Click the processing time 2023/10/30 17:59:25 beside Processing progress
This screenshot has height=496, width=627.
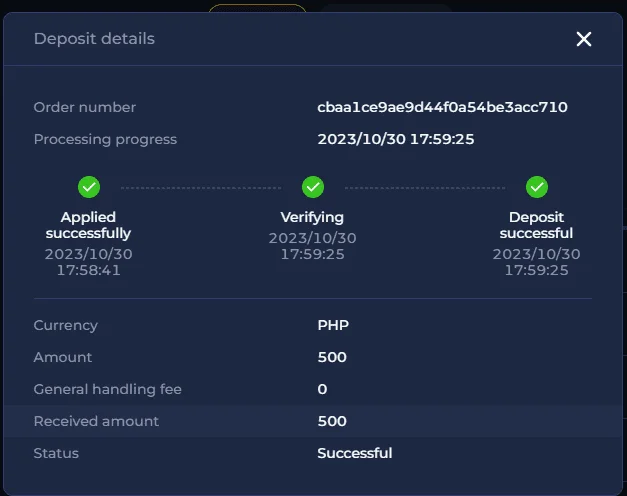[x=395, y=139]
